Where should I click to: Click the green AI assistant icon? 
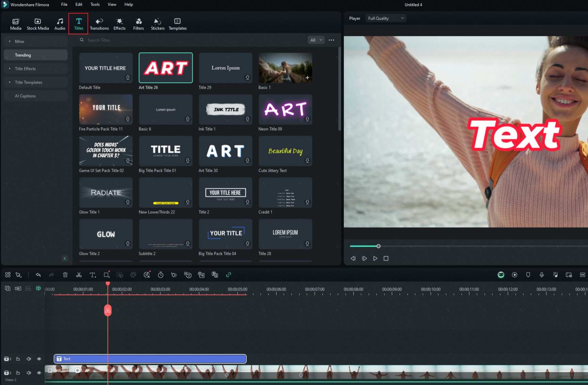point(501,275)
